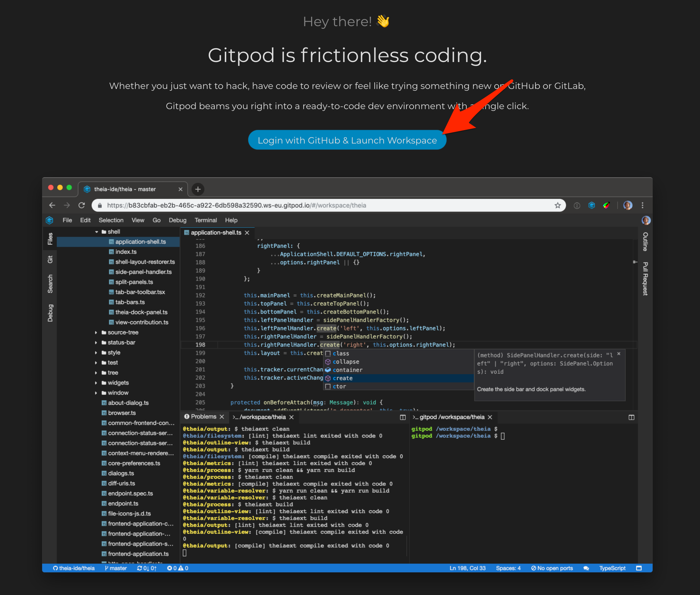Click No open ports in status bar
This screenshot has height=595, width=700.
pos(552,568)
